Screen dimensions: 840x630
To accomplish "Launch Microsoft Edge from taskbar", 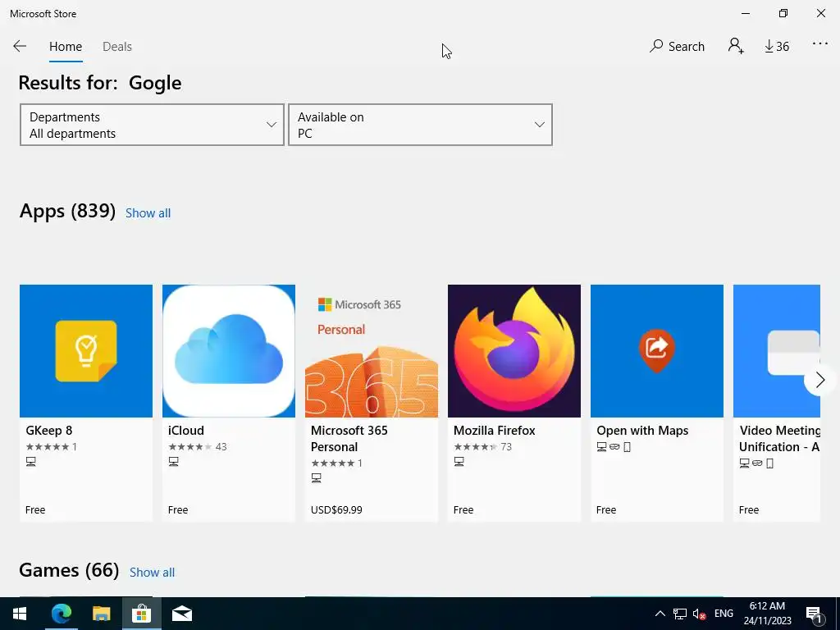I will (61, 614).
